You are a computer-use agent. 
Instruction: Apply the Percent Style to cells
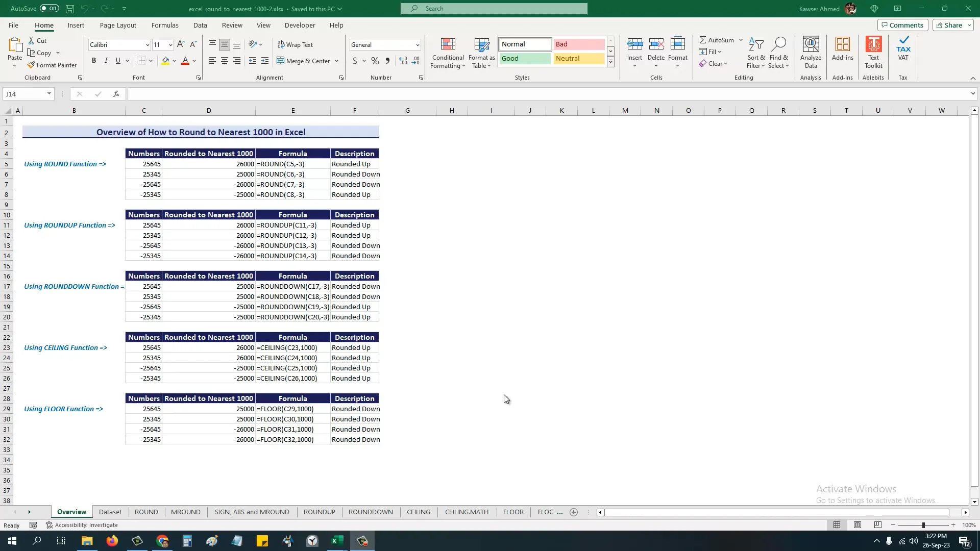tap(375, 61)
